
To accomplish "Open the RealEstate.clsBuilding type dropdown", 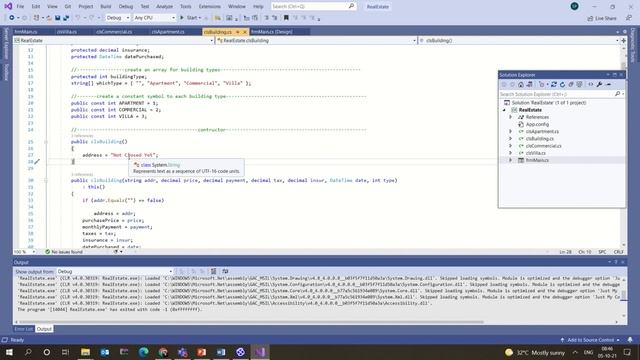I will click(x=316, y=40).
